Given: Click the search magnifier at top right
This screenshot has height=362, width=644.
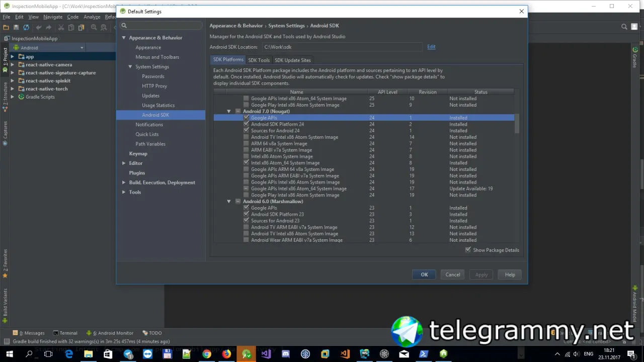Looking at the screenshot, I should [624, 27].
